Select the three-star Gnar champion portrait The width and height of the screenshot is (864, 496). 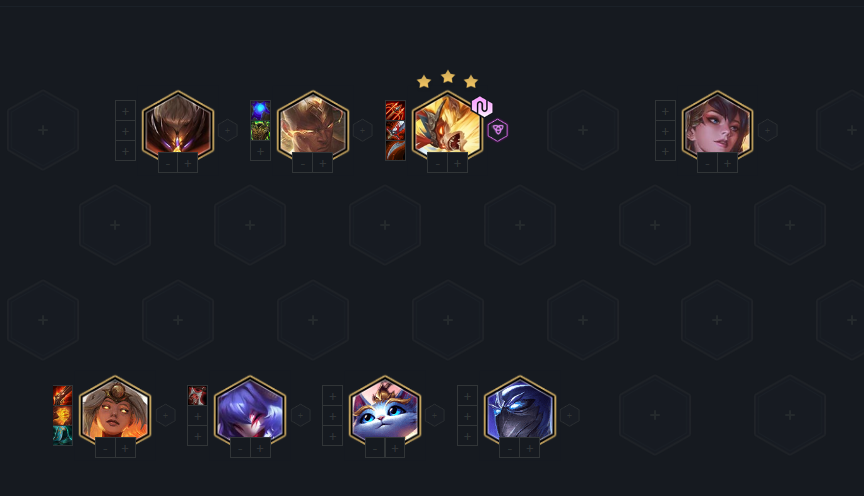point(447,127)
